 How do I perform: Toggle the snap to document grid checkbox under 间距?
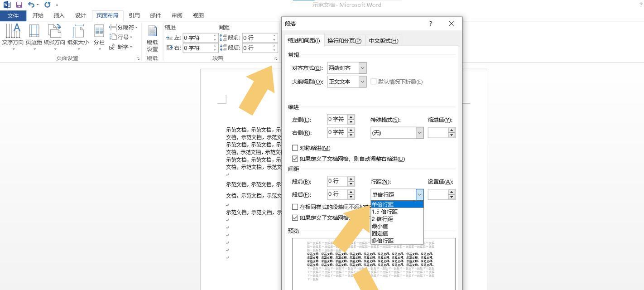pos(295,217)
